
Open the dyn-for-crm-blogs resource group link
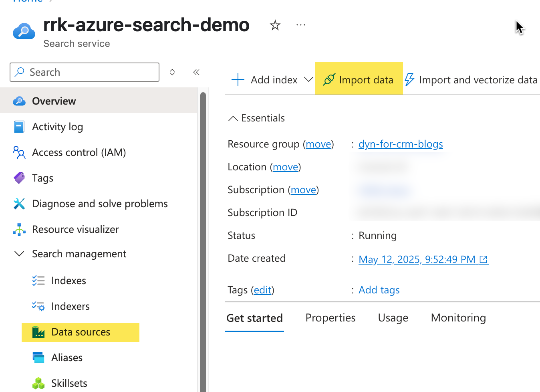click(401, 144)
